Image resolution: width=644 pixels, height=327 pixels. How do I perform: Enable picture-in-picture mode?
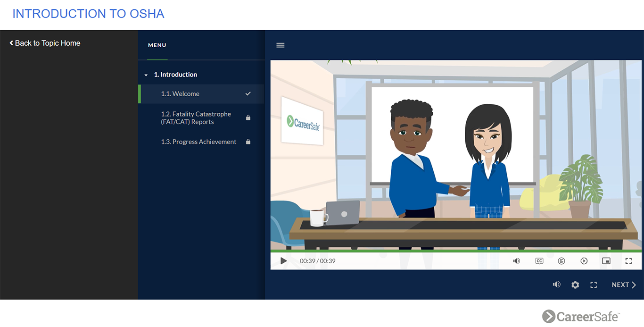click(x=606, y=261)
